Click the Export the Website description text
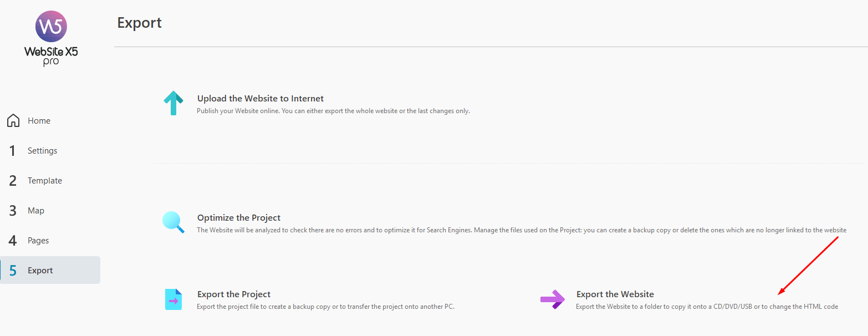 coord(707,307)
